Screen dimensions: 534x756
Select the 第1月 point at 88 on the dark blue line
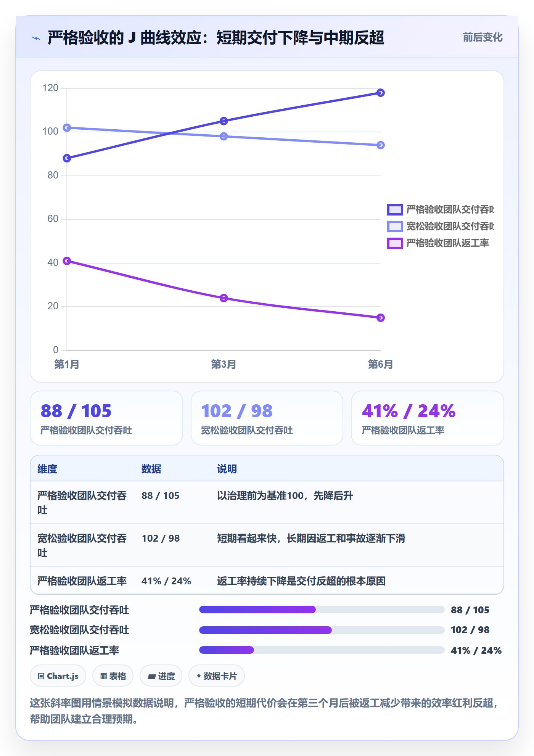click(x=67, y=158)
